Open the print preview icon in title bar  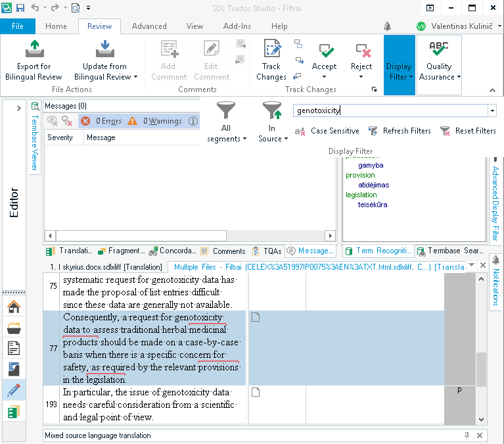coord(76,8)
